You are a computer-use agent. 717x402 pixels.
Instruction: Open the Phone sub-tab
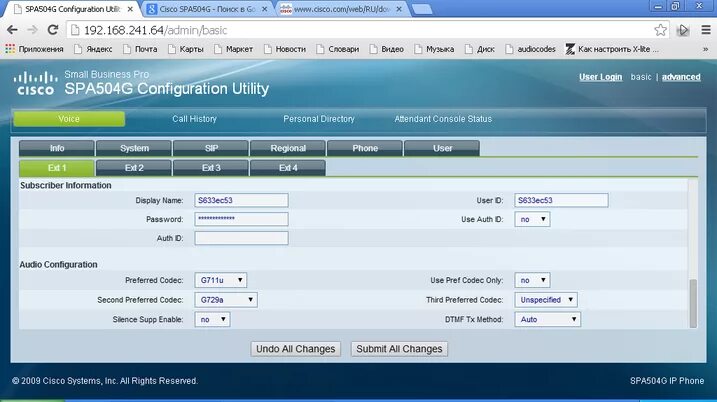point(365,148)
